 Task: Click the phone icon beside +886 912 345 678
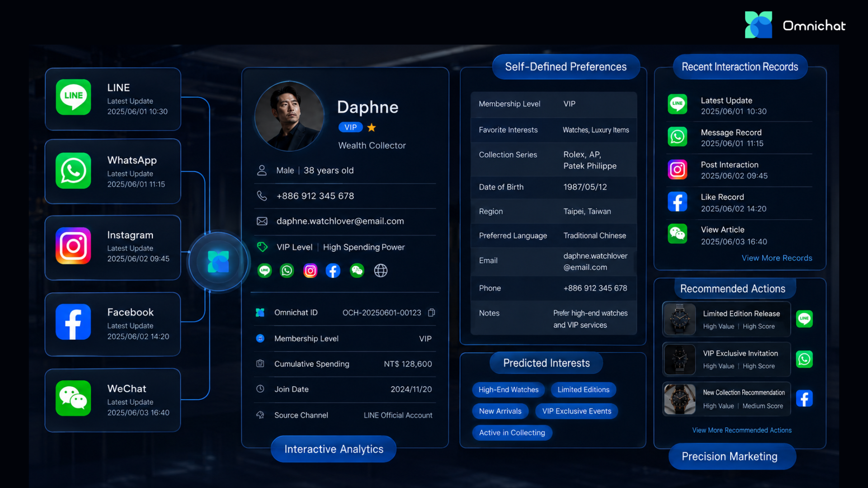pyautogui.click(x=262, y=196)
